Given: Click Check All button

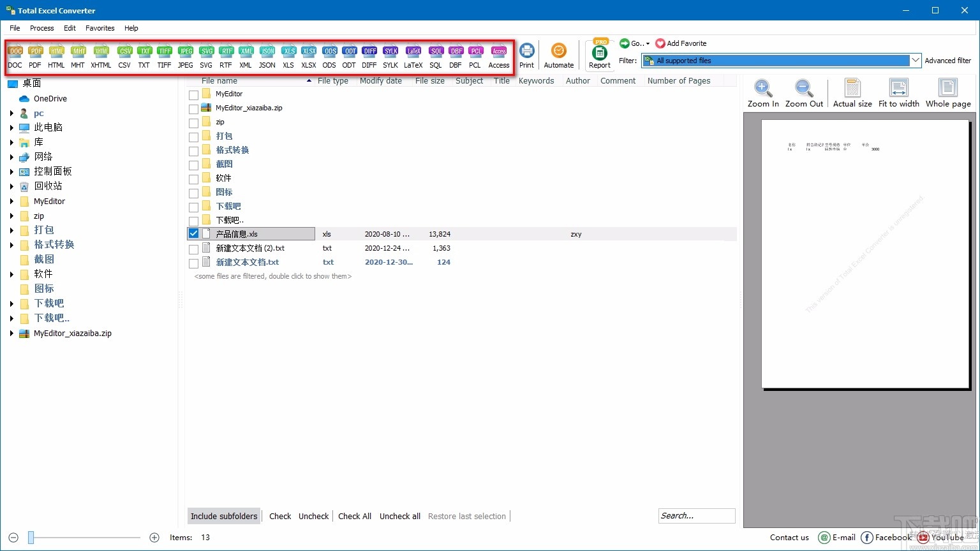Looking at the screenshot, I should [x=355, y=516].
